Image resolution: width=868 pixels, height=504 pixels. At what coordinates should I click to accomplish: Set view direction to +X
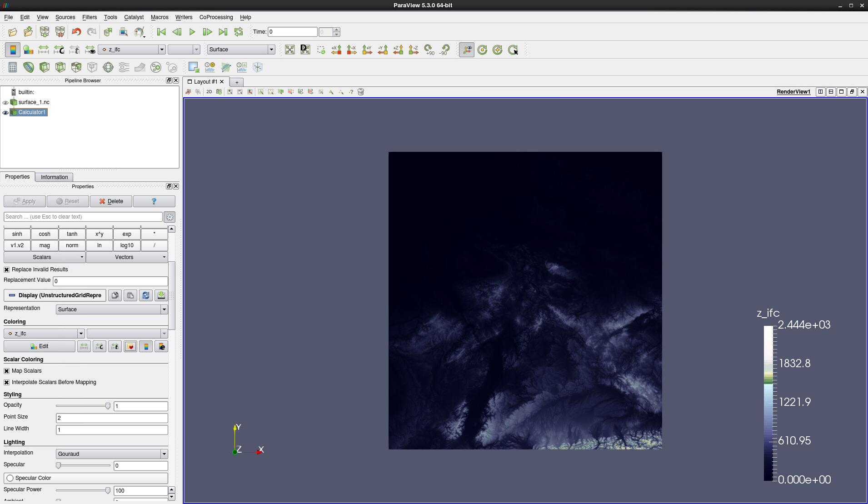(x=336, y=50)
